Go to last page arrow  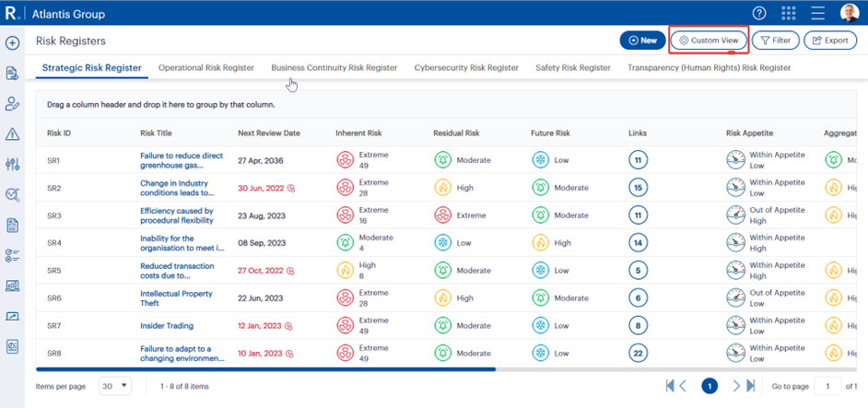(x=751, y=386)
